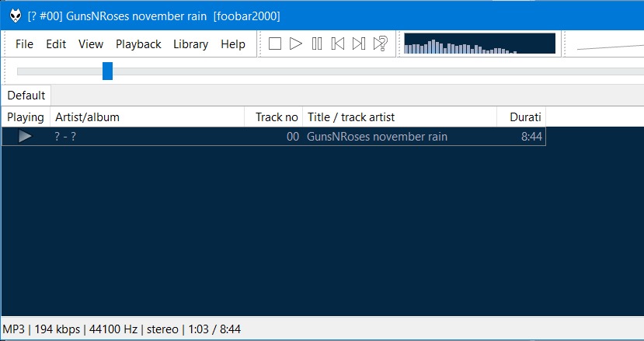
Task: Open the Playback menu
Action: 138,44
